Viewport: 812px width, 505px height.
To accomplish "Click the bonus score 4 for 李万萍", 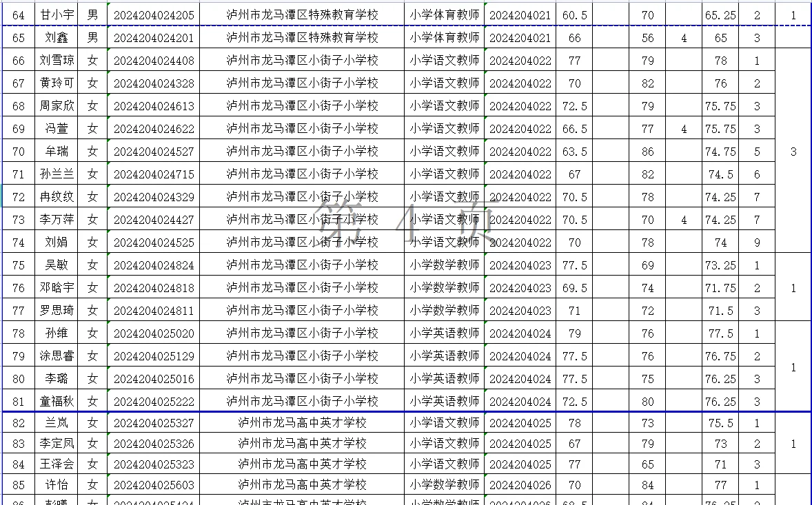I will tap(683, 219).
